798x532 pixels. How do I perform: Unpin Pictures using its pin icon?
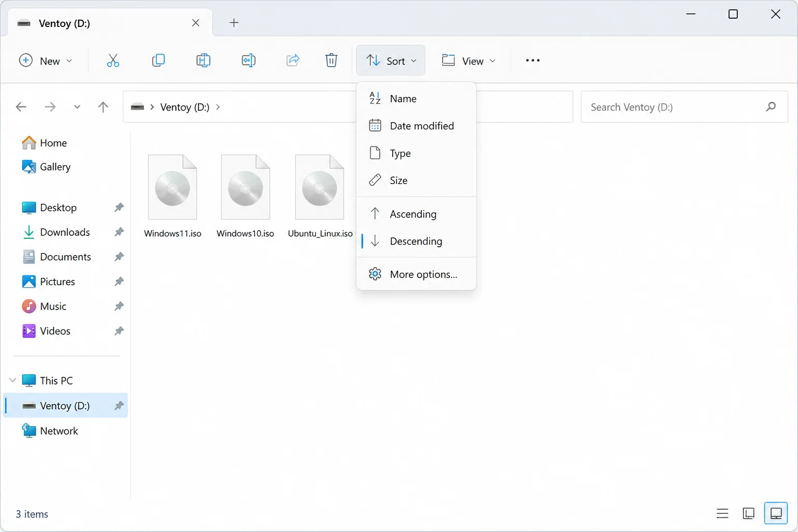tap(119, 282)
